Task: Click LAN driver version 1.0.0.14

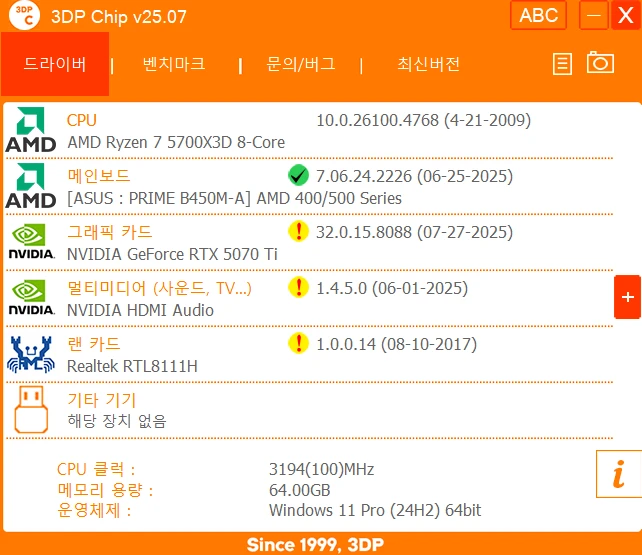Action: (x=396, y=344)
